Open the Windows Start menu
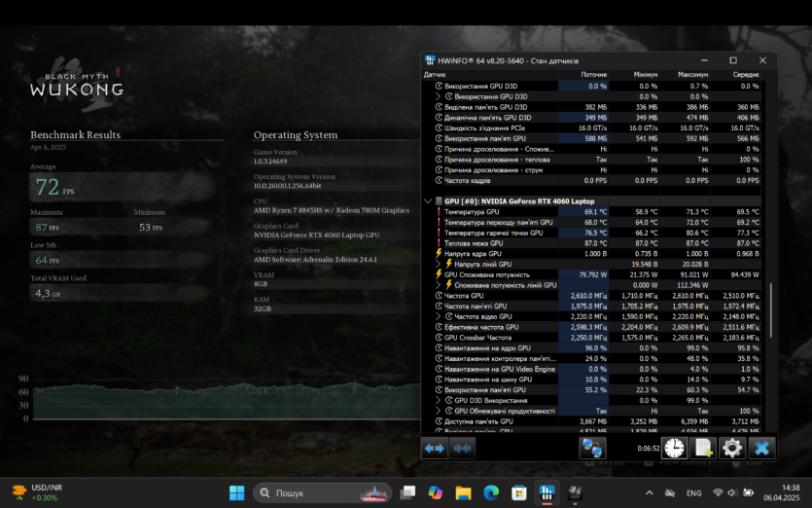 (x=236, y=492)
